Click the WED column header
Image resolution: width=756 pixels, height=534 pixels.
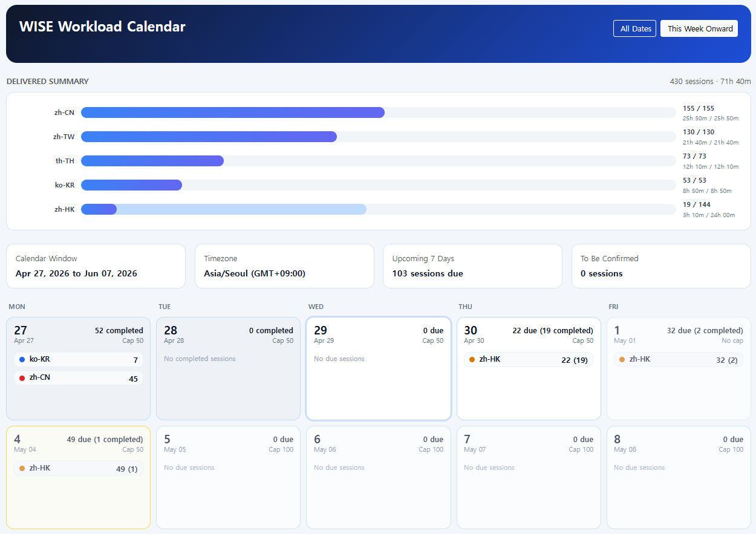316,307
